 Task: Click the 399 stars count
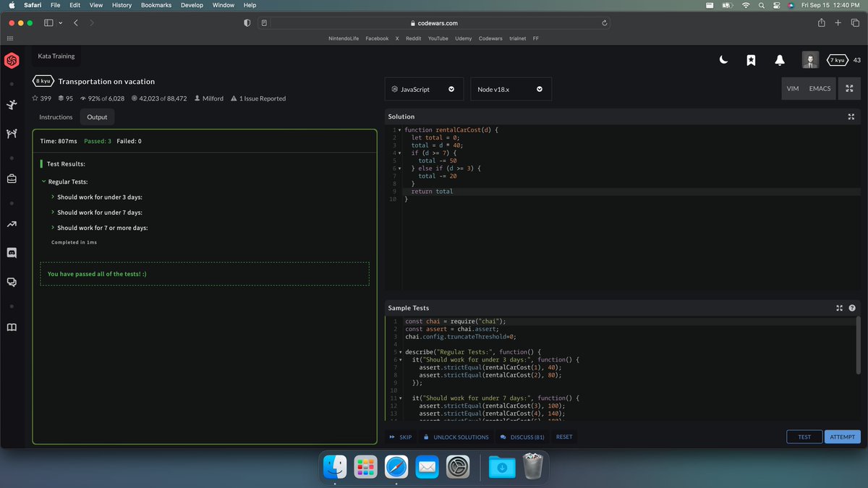point(42,98)
